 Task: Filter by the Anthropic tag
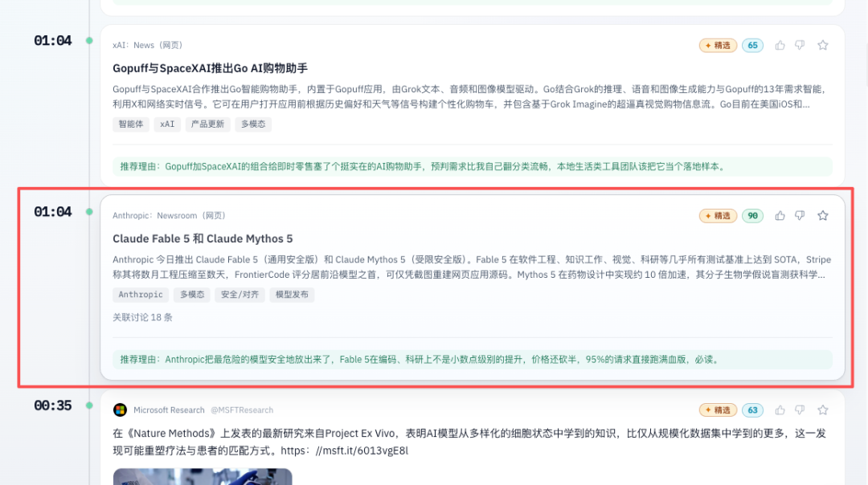coord(141,295)
